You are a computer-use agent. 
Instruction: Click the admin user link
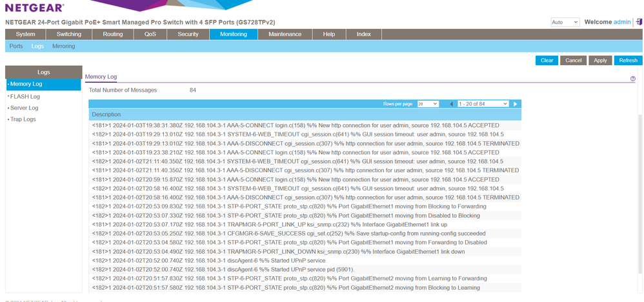click(x=622, y=22)
